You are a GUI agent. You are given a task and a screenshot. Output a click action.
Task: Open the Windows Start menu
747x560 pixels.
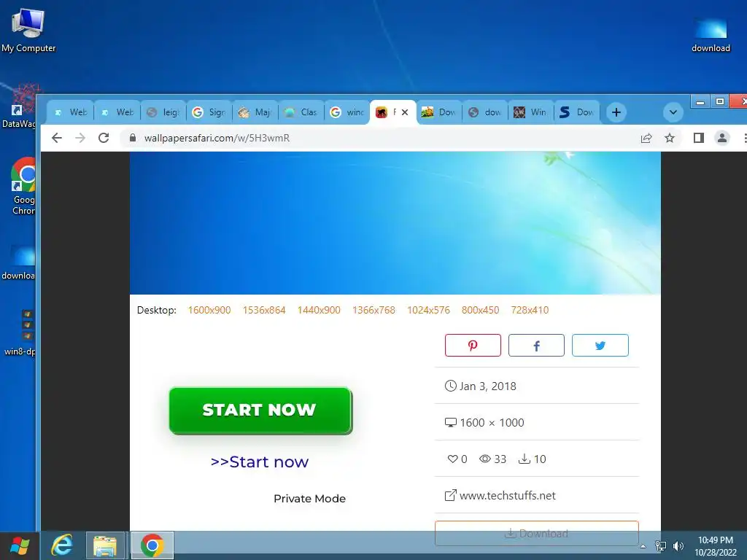(20, 545)
